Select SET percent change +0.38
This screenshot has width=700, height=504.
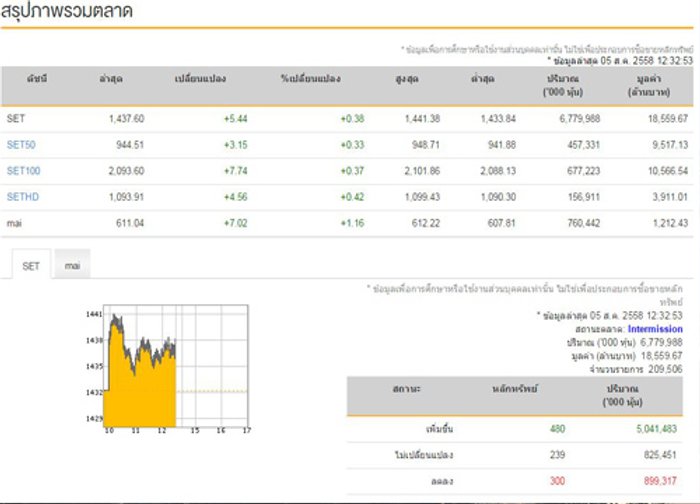click(352, 119)
